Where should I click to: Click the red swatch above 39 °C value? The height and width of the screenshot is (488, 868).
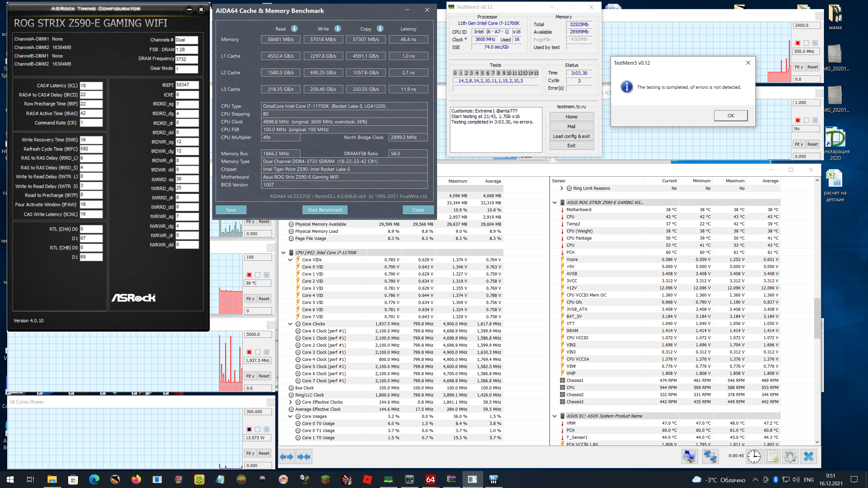coord(249,275)
